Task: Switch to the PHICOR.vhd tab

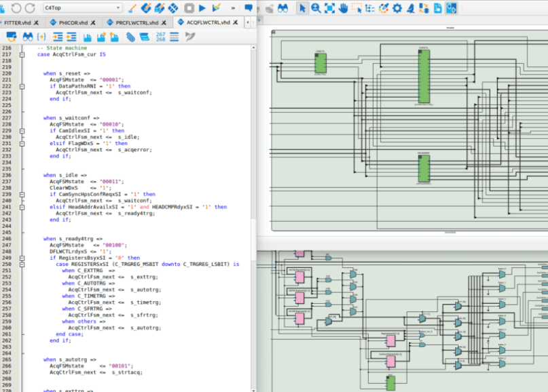Action: point(73,22)
